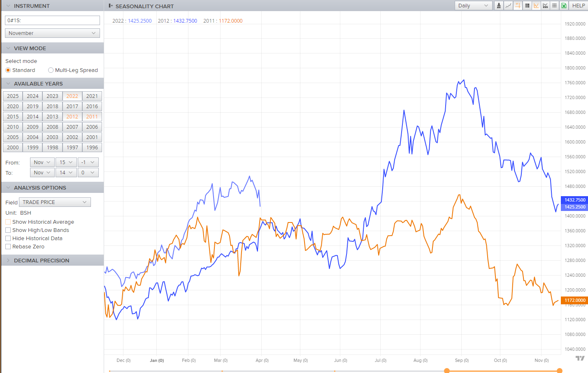The height and width of the screenshot is (373, 588).
Task: Select year 2005
Action: [13, 137]
